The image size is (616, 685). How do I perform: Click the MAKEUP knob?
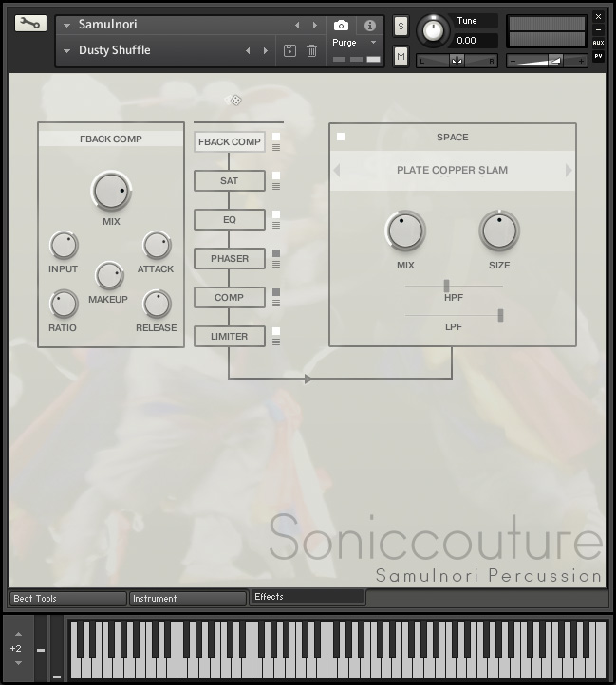pyautogui.click(x=109, y=276)
